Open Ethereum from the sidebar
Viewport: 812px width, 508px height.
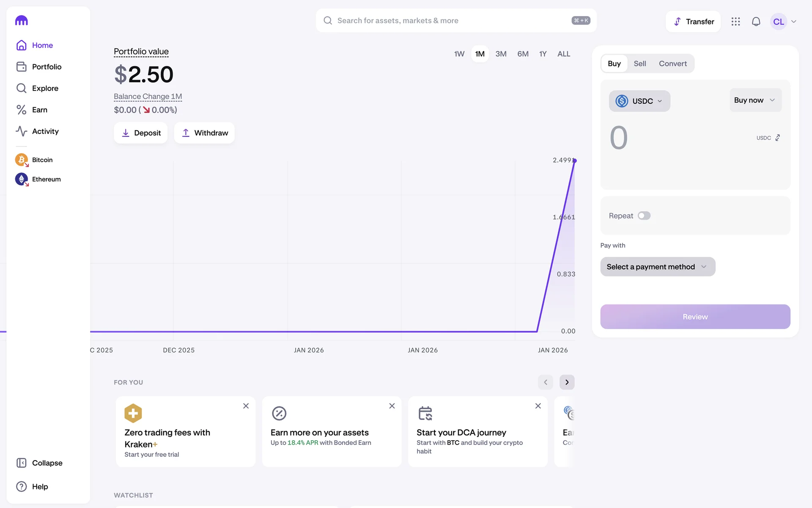[x=46, y=179]
